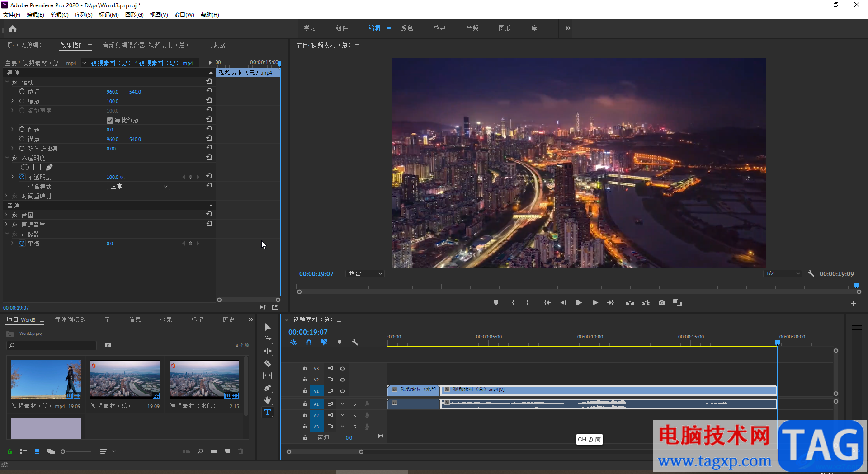Screen dimensions: 868x474
Task: Select the Hand tool
Action: pos(268,400)
